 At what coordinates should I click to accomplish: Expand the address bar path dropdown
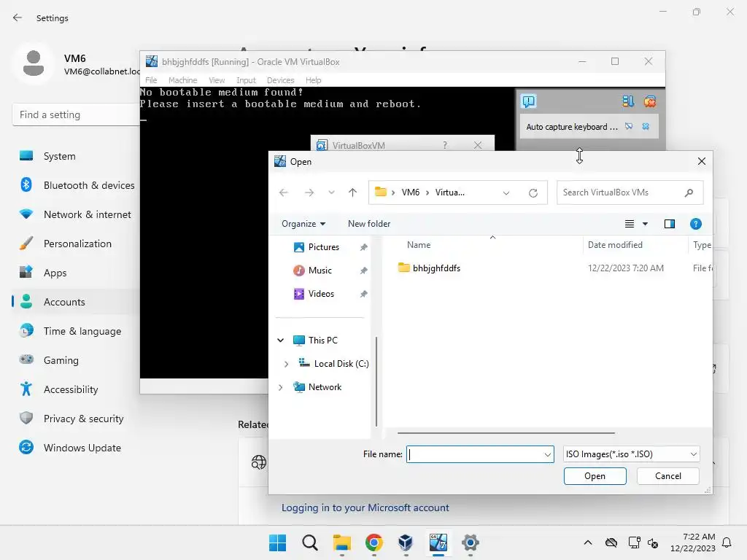tap(506, 192)
